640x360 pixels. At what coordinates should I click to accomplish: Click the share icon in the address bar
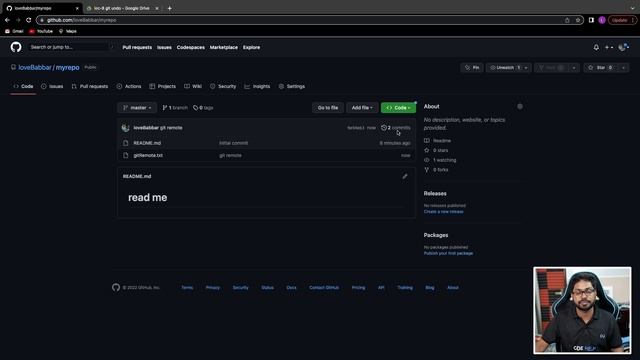point(567,20)
